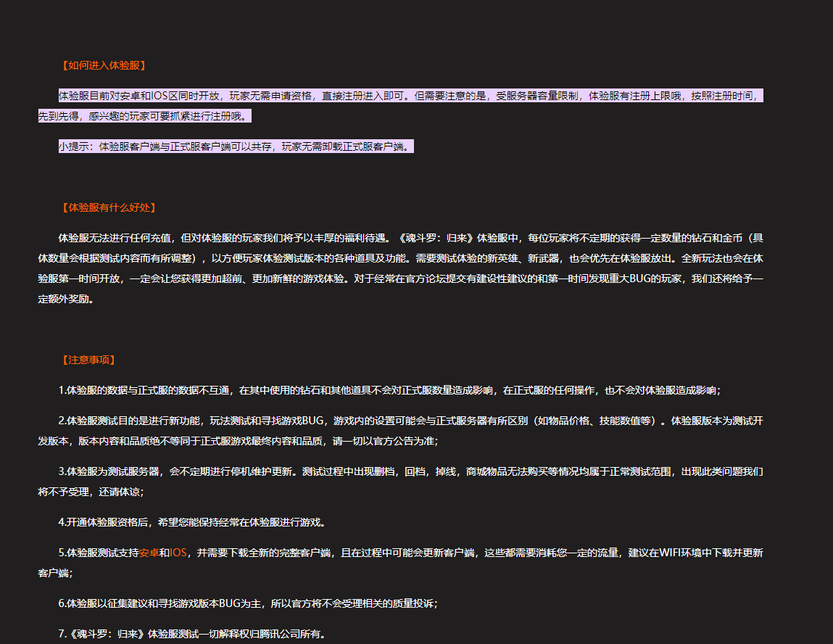Open the orange 安卓 link in note 5
The height and width of the screenshot is (644, 833).
click(149, 553)
